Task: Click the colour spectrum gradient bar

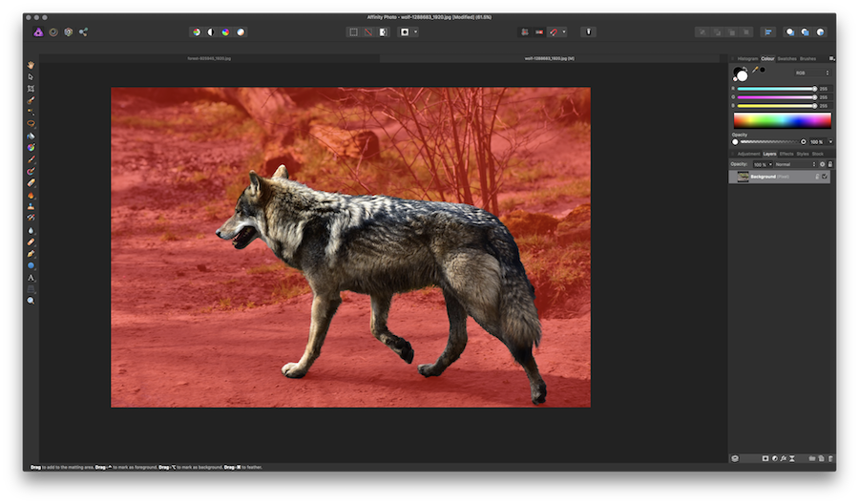Action: coord(782,120)
